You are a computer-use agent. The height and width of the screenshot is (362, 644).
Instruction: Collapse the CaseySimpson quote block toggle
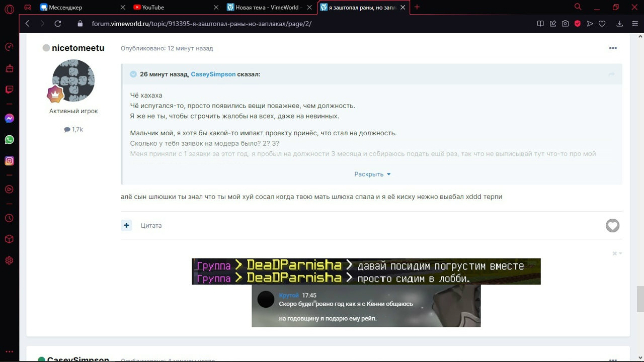click(133, 74)
